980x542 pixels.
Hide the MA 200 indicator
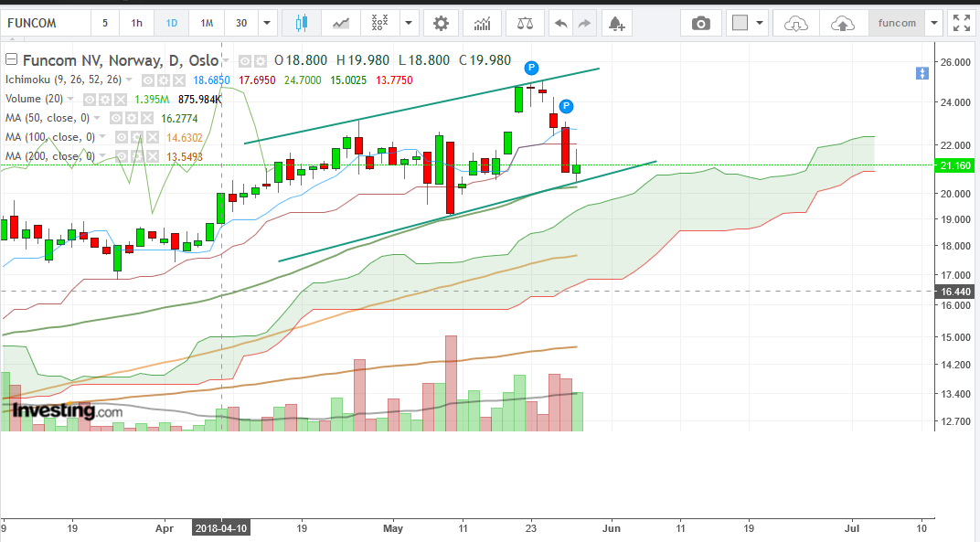pos(122,156)
